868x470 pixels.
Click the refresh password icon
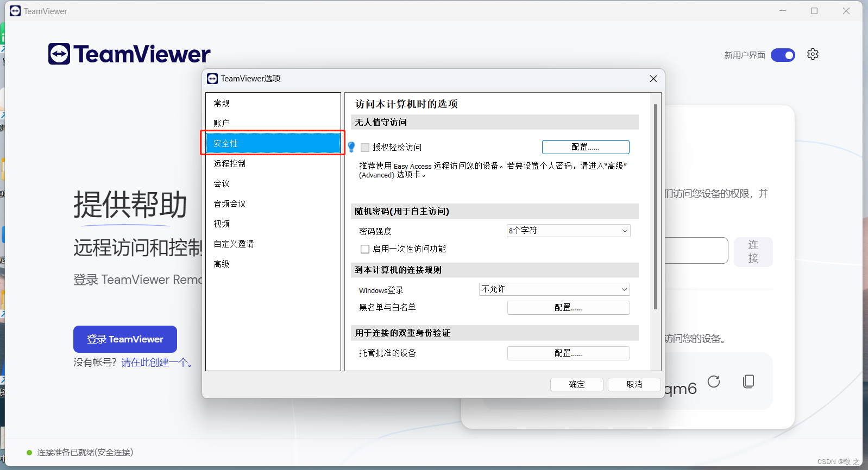point(714,382)
